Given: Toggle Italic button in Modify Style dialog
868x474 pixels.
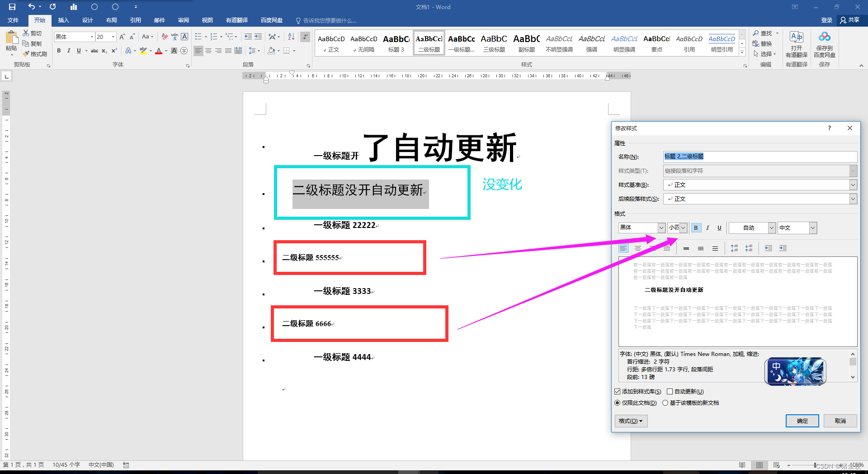Looking at the screenshot, I should (x=708, y=228).
